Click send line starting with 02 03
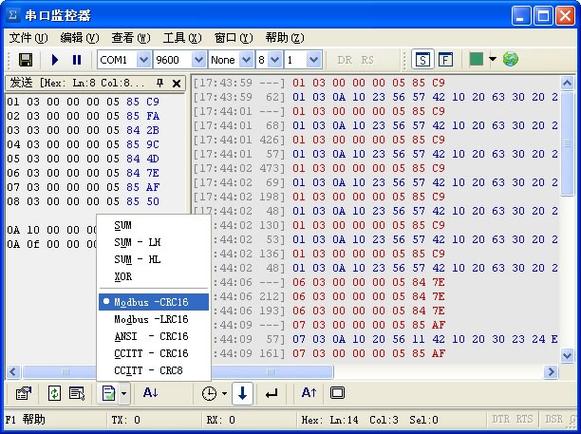This screenshot has width=581, height=434. [83, 116]
